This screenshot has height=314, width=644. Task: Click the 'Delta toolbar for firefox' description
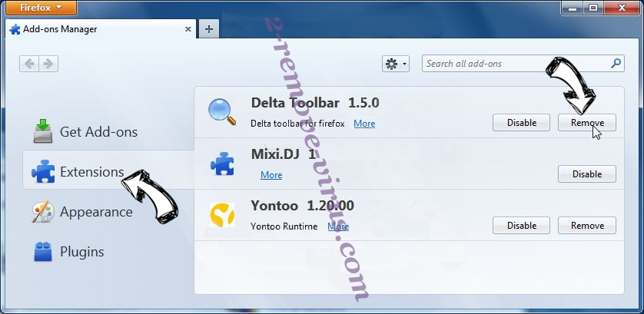point(297,124)
